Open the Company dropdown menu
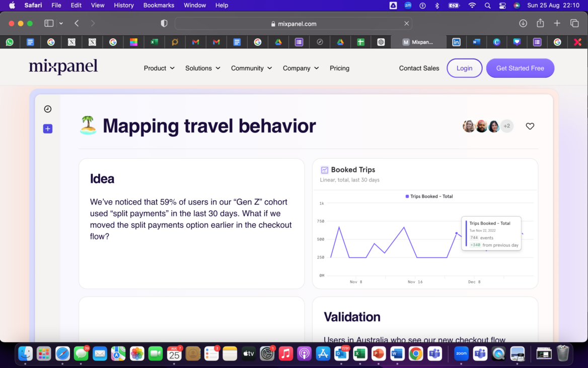The image size is (588, 368). pyautogui.click(x=301, y=68)
